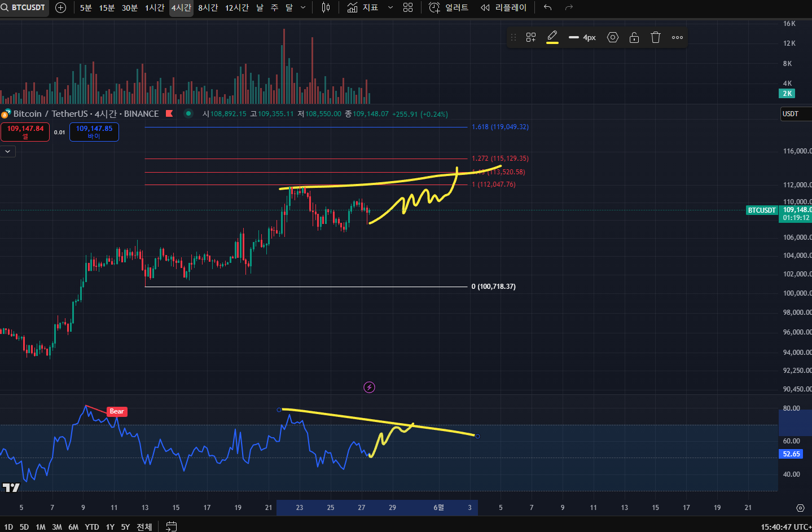Viewport: 812px width, 532px height.
Task: Switch chart to the daily 날 interval
Action: (x=260, y=7)
